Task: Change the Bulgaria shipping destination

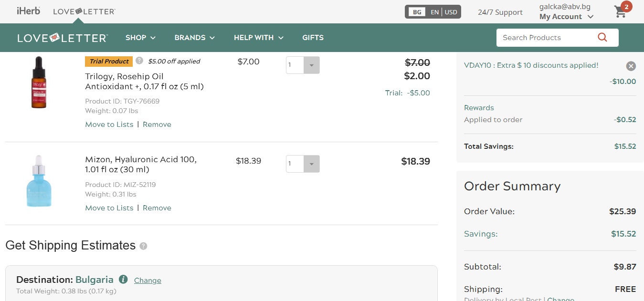Action: click(148, 280)
